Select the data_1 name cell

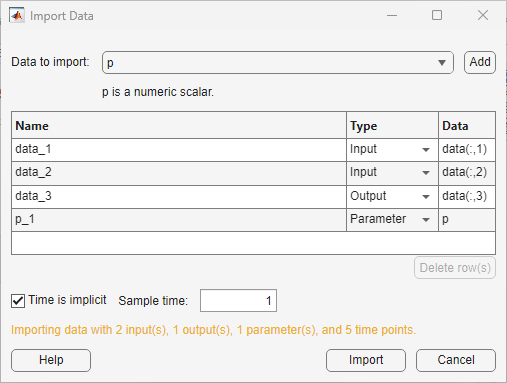click(179, 150)
